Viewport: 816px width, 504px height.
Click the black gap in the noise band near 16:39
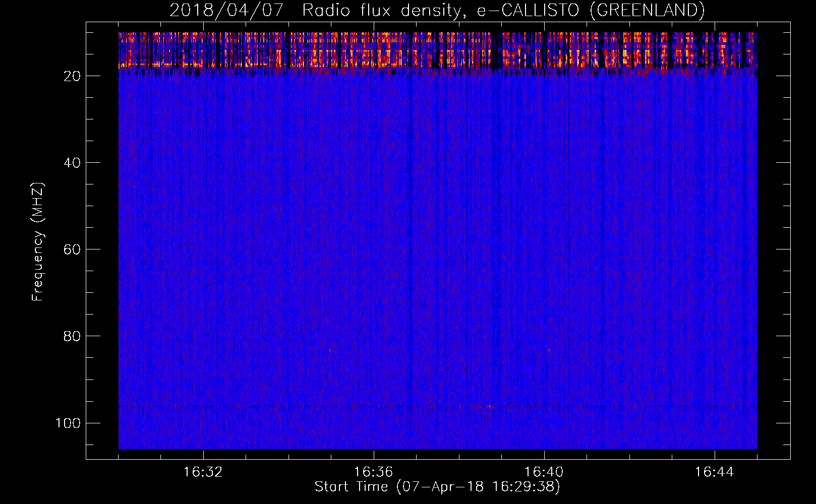[x=498, y=50]
